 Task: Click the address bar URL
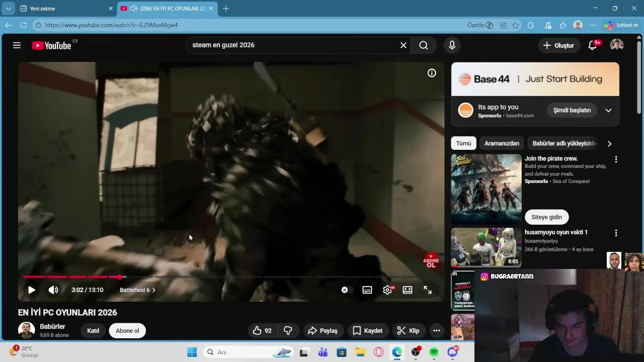tap(111, 25)
